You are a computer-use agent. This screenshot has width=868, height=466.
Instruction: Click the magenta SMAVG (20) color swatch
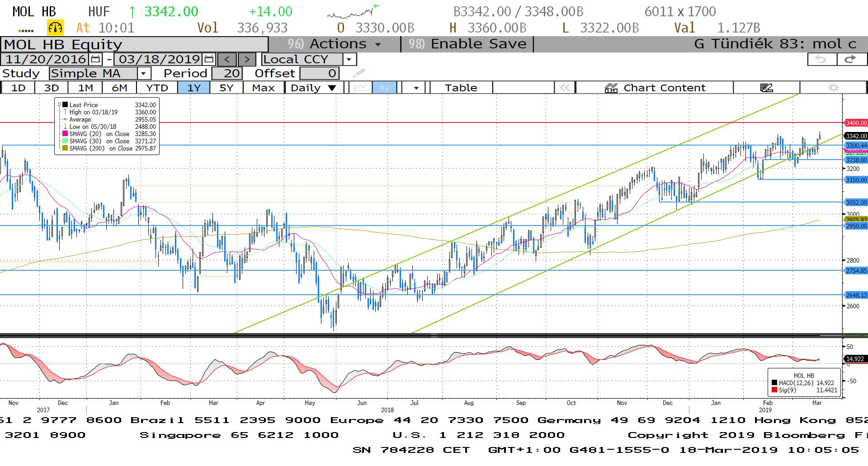65,134
